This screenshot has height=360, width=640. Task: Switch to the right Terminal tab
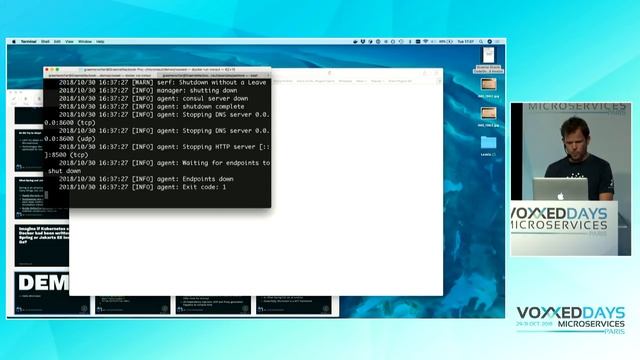[x=213, y=76]
